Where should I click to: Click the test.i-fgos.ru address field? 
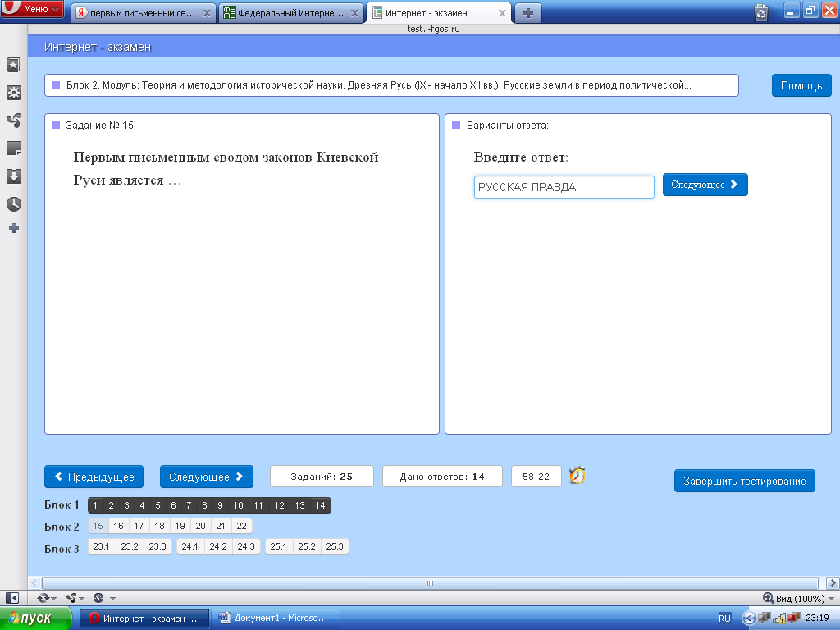pyautogui.click(x=433, y=29)
